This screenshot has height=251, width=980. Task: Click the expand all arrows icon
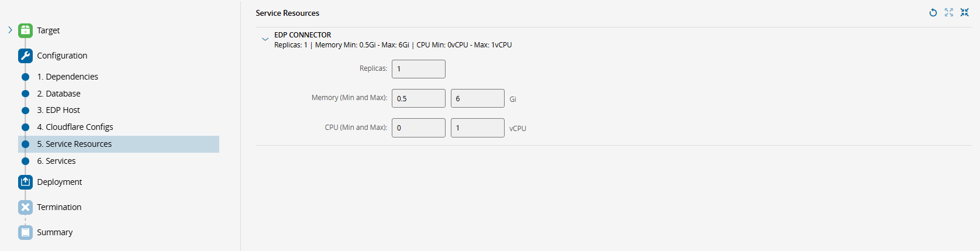tap(949, 12)
